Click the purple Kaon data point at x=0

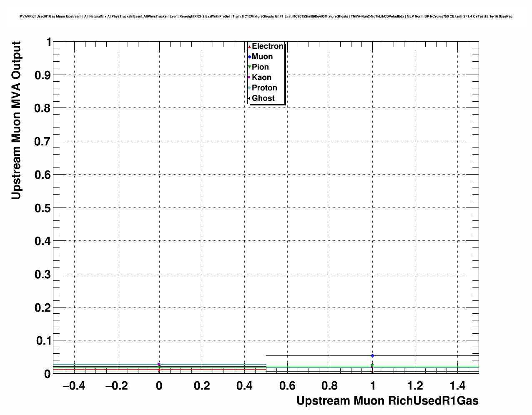coord(159,364)
